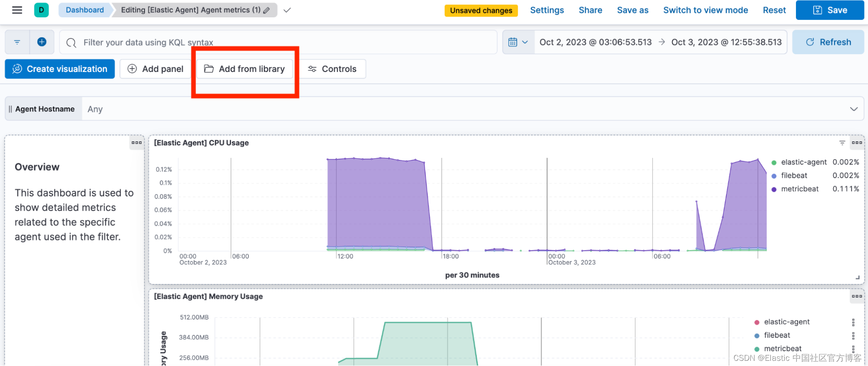The height and width of the screenshot is (366, 868).
Task: Open the calendar quick date menu
Action: [x=518, y=42]
